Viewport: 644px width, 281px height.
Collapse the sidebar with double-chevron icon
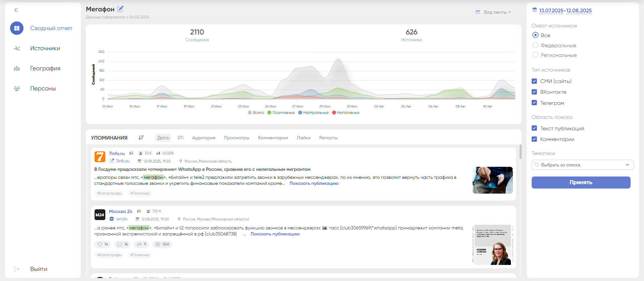16,10
